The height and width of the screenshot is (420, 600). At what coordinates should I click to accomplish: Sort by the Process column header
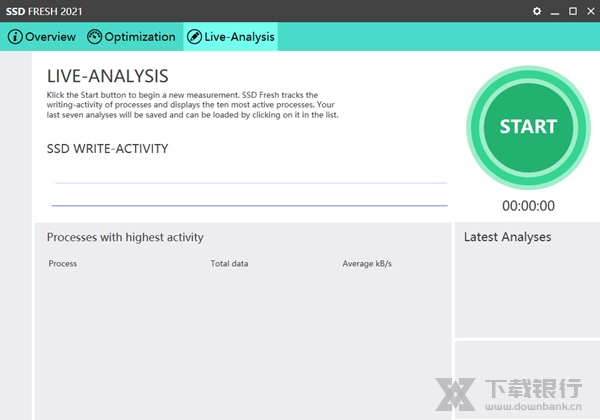[63, 264]
